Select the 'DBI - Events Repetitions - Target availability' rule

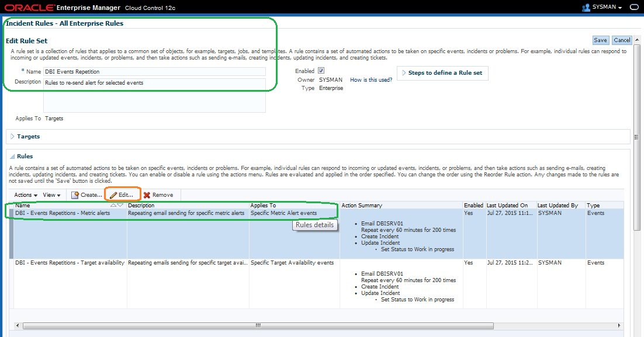click(70, 263)
